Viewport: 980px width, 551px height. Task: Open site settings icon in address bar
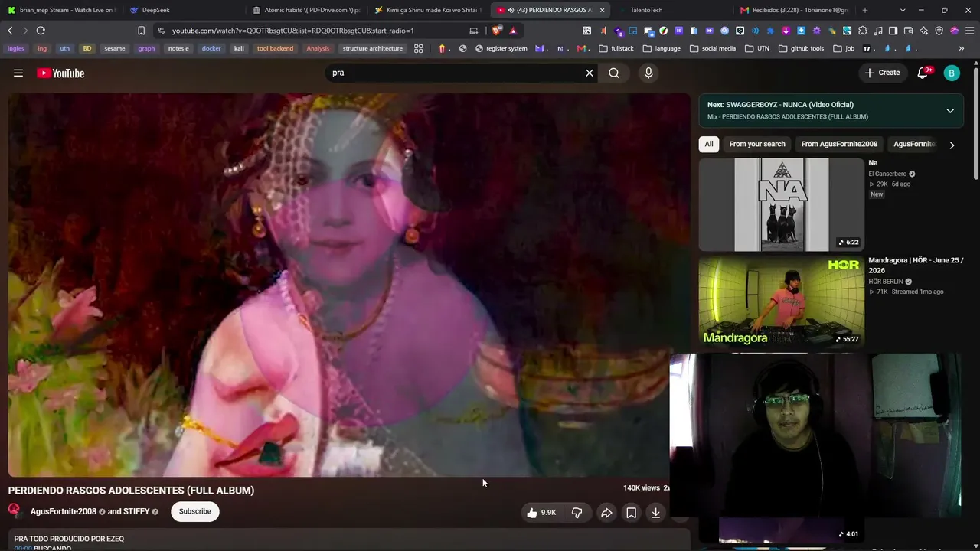[x=161, y=31]
